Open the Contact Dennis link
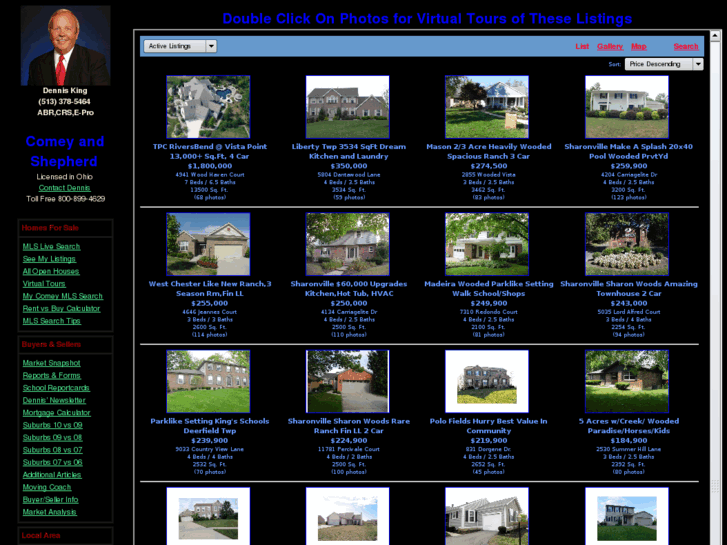727x545 pixels. (64, 188)
